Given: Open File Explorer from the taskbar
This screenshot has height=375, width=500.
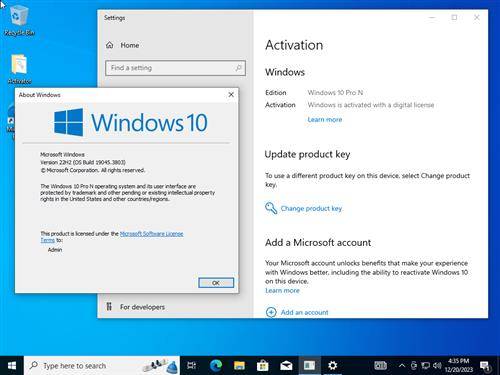Looking at the screenshot, I should point(239,366).
